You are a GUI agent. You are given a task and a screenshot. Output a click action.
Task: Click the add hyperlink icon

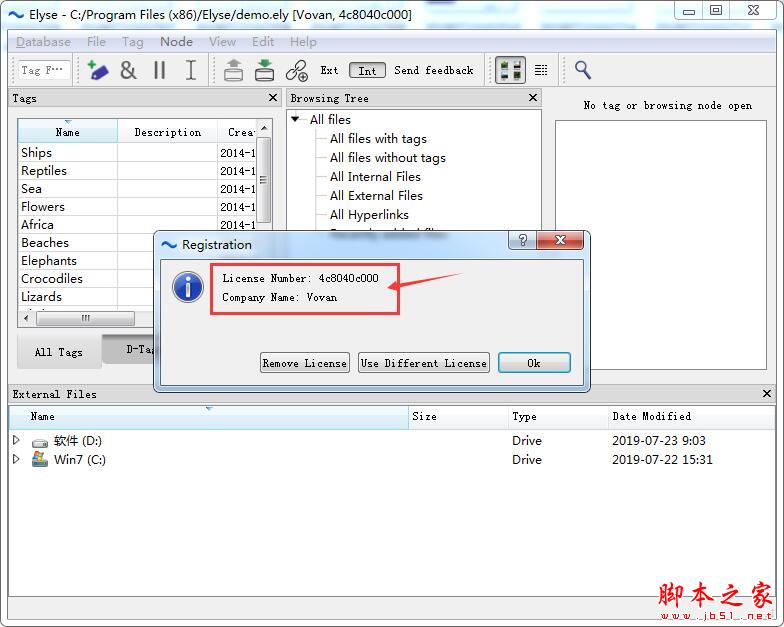pyautogui.click(x=297, y=70)
